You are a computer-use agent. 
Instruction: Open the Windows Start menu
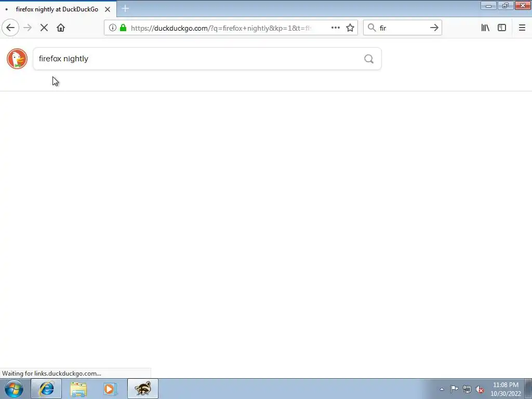[14, 389]
